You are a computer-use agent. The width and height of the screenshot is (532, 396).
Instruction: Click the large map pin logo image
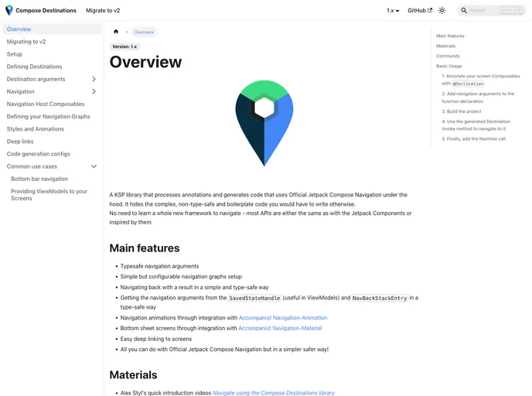(264, 122)
